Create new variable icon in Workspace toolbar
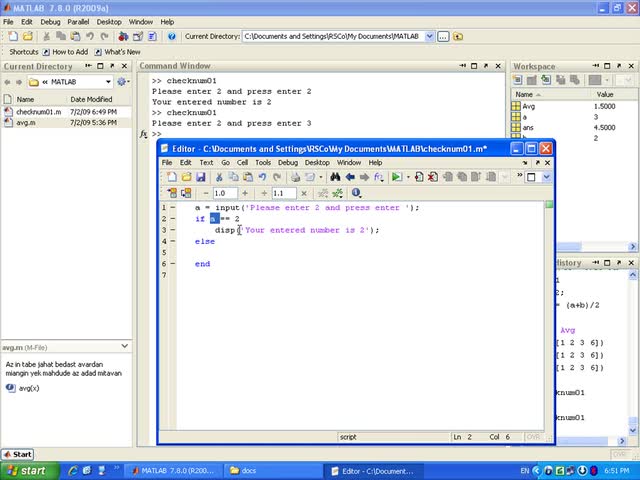This screenshot has height=480, width=640. 517,80
